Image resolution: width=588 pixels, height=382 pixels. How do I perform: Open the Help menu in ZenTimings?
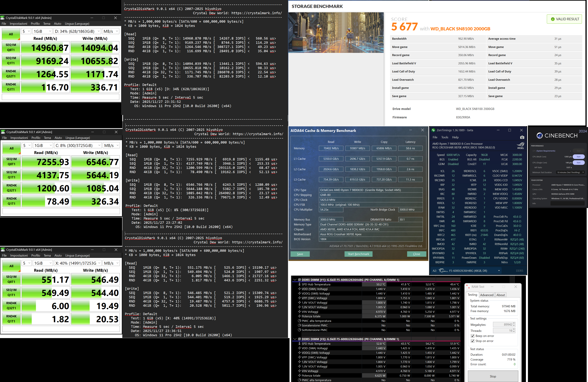(x=455, y=137)
